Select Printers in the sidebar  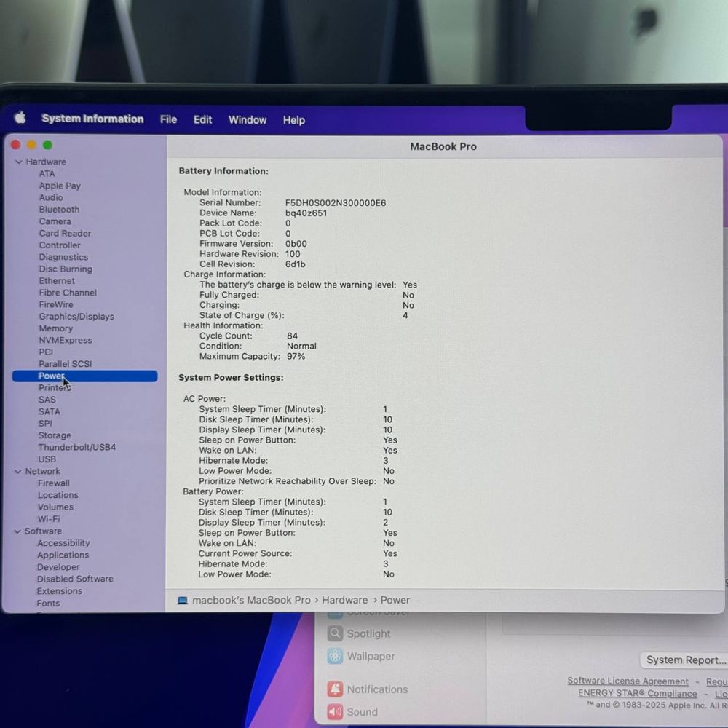tap(55, 388)
